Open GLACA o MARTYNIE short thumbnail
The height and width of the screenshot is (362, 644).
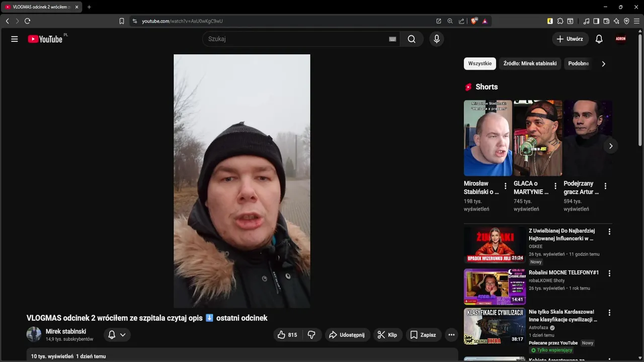538,138
